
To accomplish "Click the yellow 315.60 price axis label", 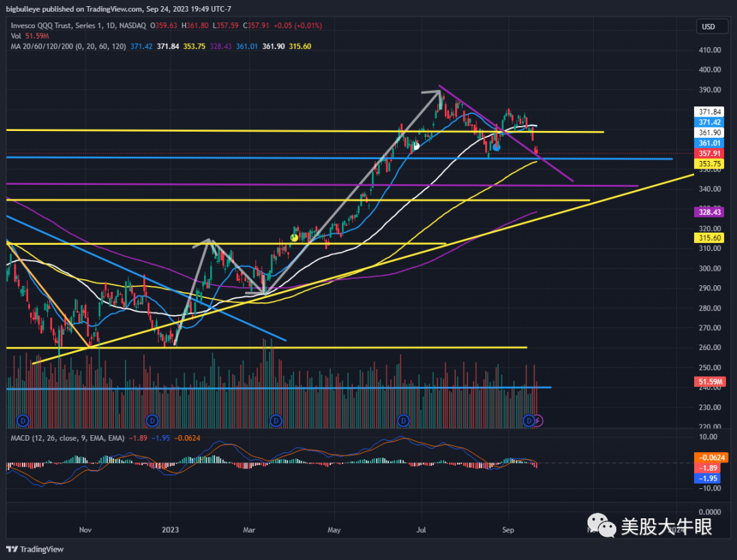I will coord(709,238).
